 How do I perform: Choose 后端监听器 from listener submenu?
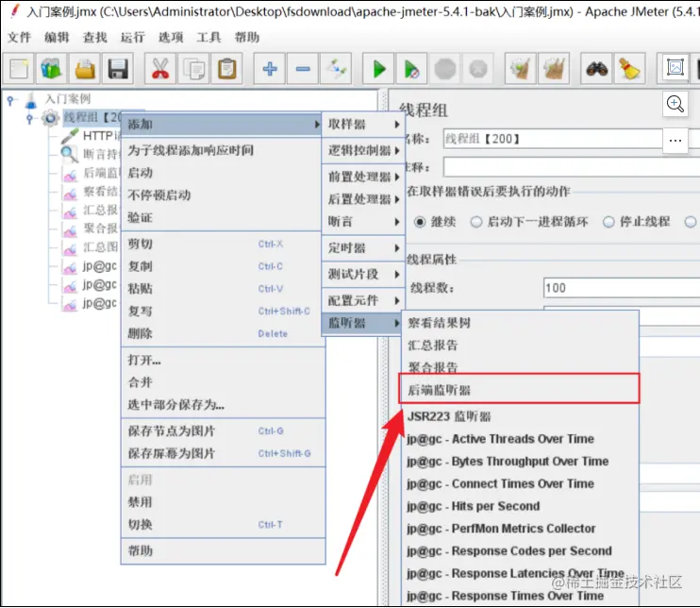point(519,390)
